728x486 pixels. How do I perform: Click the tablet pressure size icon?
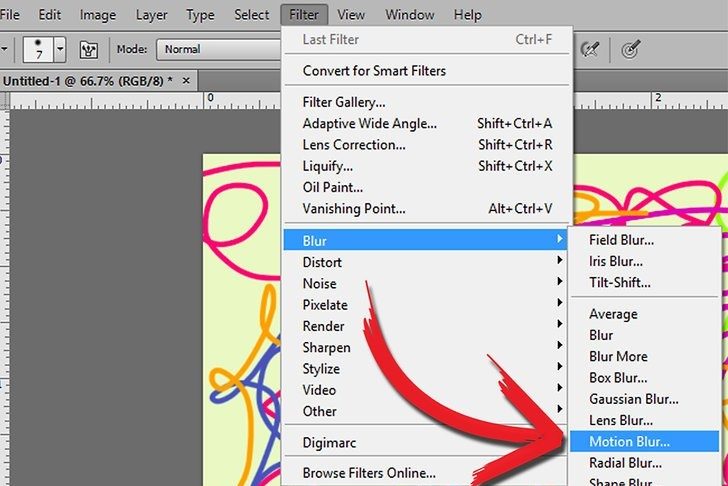click(631, 49)
